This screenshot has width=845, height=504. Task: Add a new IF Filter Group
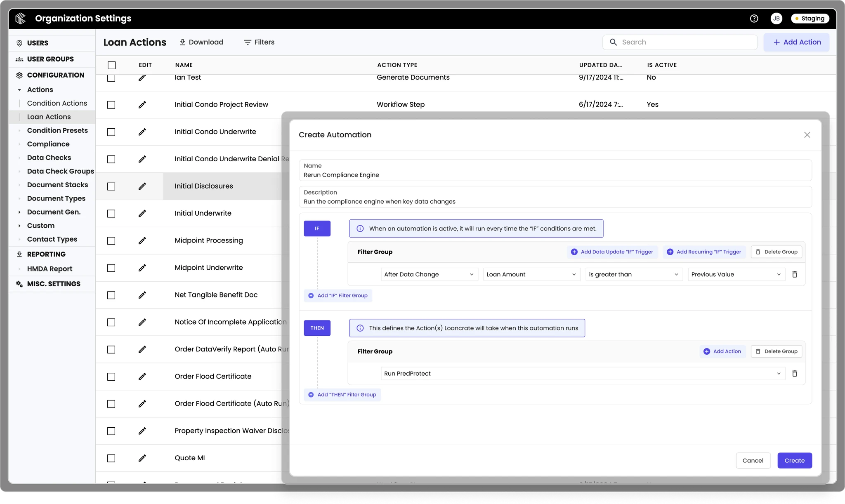tap(338, 295)
